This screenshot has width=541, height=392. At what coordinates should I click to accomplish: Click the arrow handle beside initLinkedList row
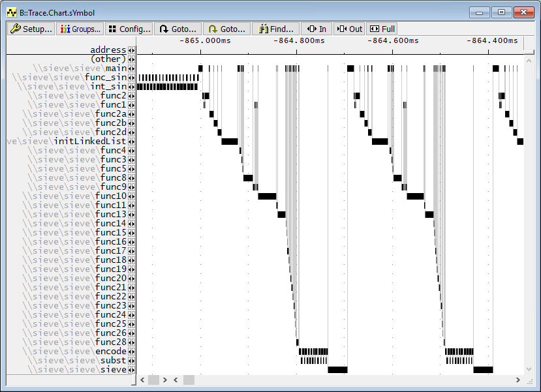coord(132,142)
